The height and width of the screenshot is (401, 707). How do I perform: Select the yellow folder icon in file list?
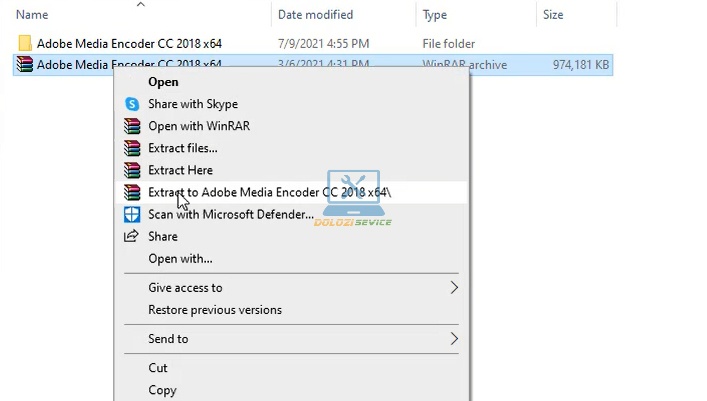coord(25,43)
